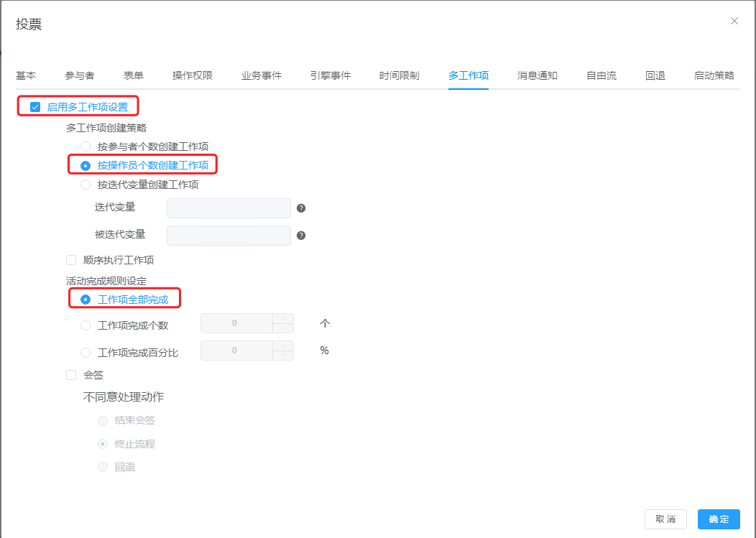The width and height of the screenshot is (756, 538).
Task: Click help icon next to 迭代变量 field
Action: click(301, 208)
